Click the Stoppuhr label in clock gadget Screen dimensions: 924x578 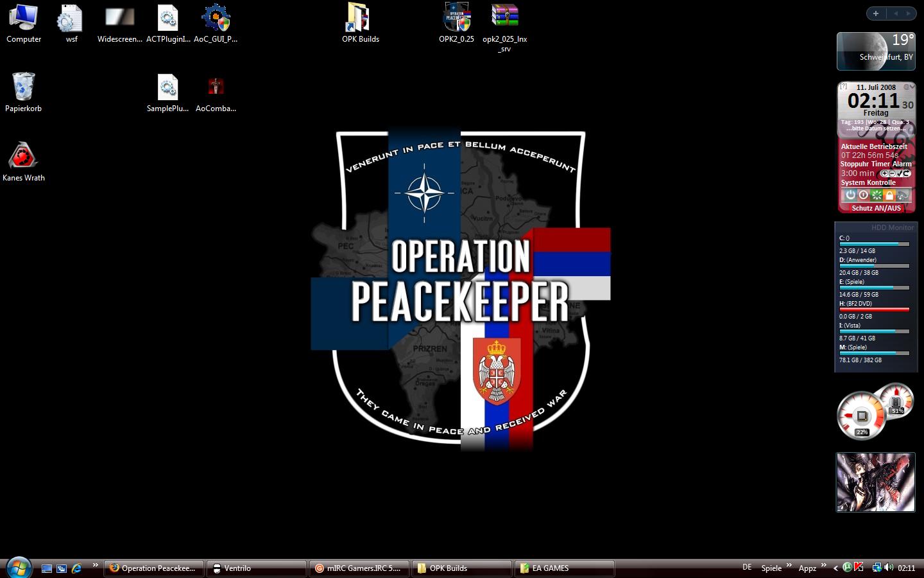(x=854, y=164)
